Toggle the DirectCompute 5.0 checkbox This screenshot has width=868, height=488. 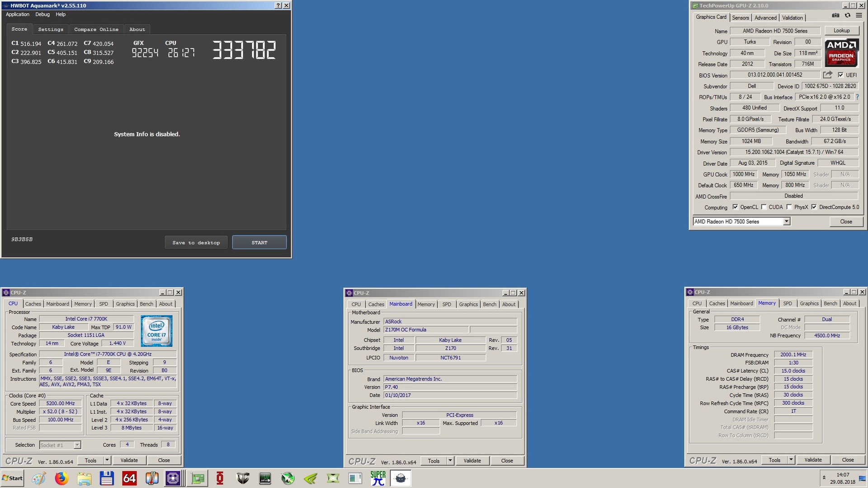pos(814,207)
